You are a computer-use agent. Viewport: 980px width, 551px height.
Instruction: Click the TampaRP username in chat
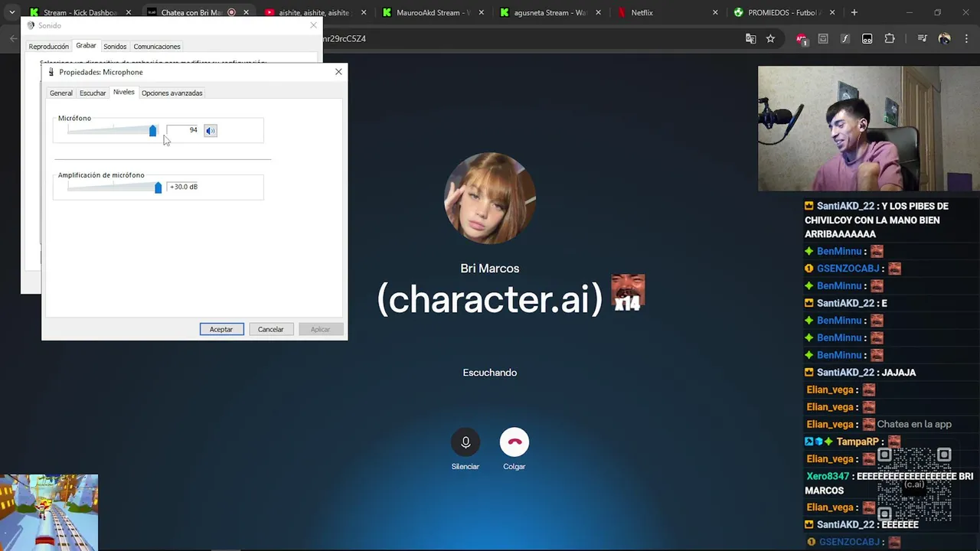[857, 442]
